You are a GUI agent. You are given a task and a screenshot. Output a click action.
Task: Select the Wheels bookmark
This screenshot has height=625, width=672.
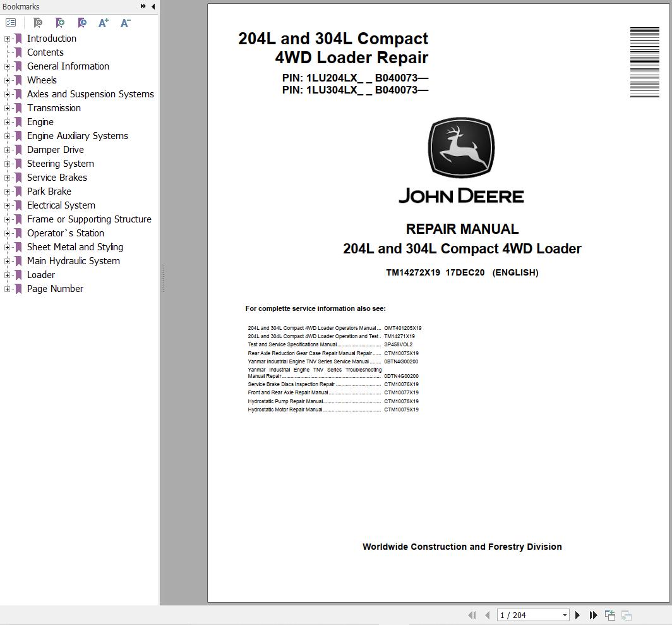pyautogui.click(x=42, y=80)
